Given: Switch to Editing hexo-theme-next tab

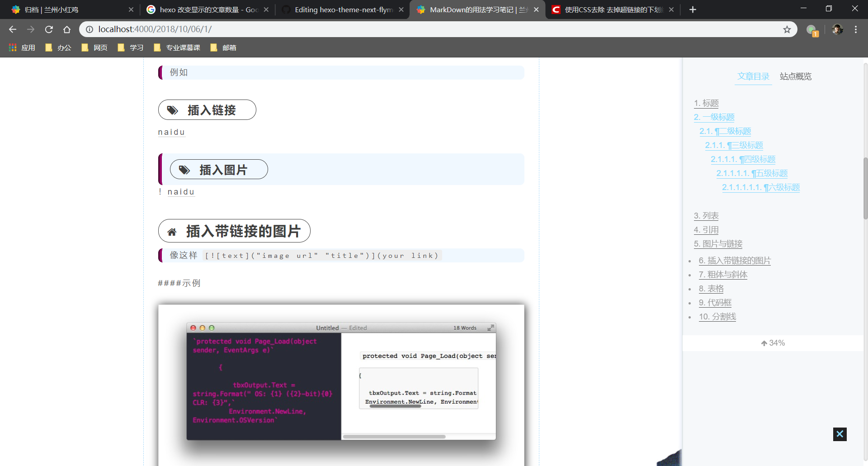Looking at the screenshot, I should coord(342,10).
